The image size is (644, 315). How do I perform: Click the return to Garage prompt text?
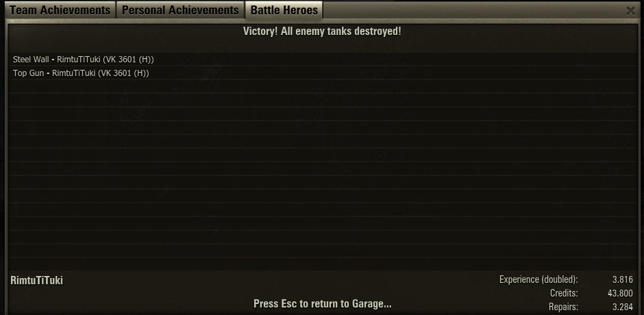click(x=323, y=304)
